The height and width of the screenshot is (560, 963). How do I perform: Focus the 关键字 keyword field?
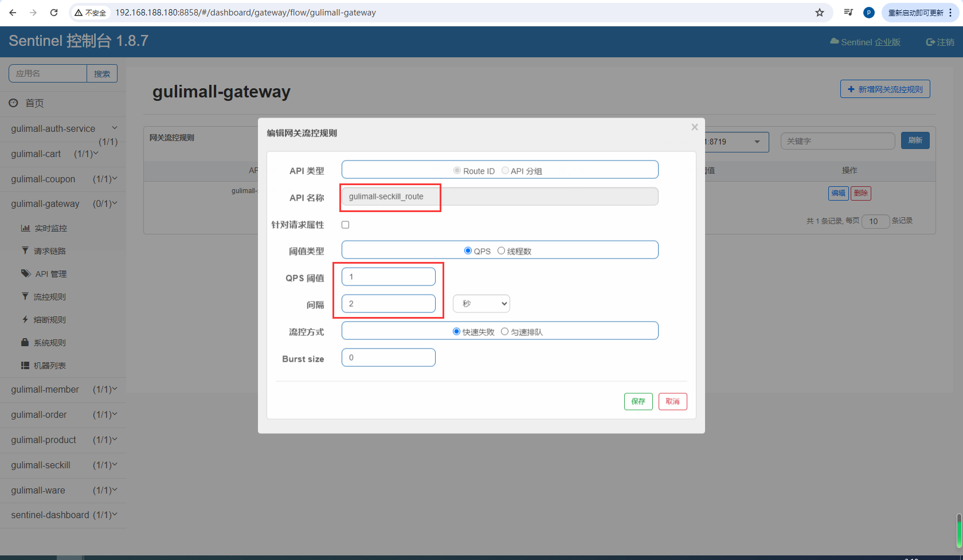pos(837,141)
